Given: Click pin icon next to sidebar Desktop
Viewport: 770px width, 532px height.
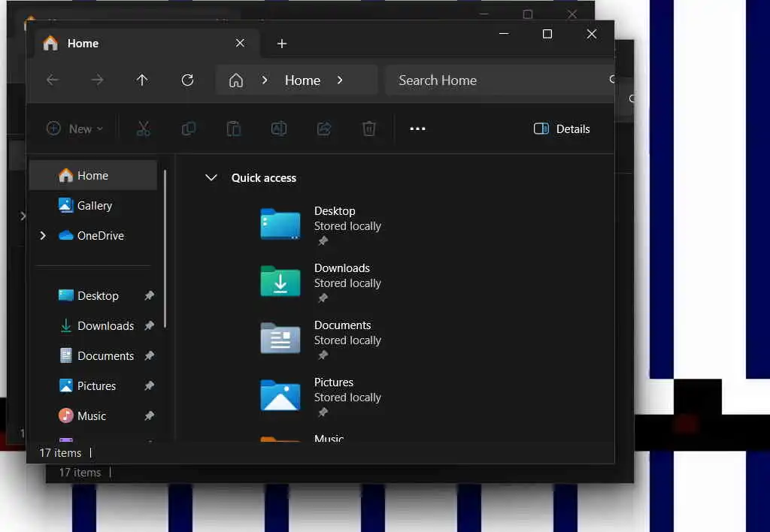Looking at the screenshot, I should [150, 295].
